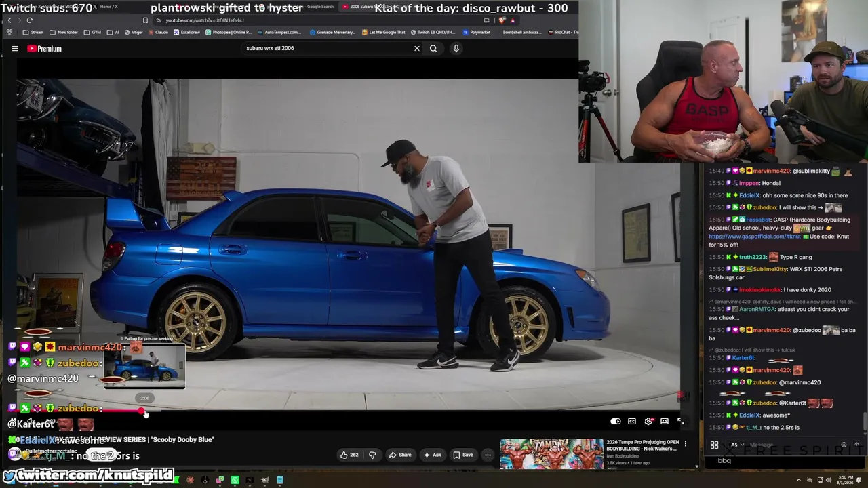The width and height of the screenshot is (868, 488).
Task: Switch video to theater mode
Action: [x=665, y=421]
